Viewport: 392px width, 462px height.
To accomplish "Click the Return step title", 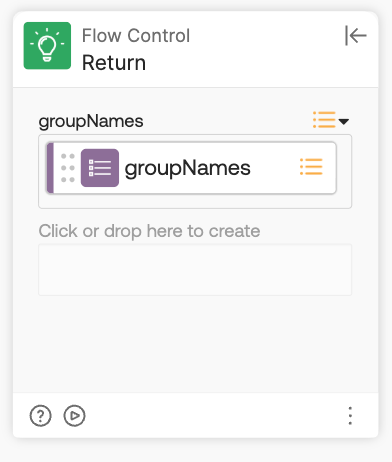I will (114, 63).
